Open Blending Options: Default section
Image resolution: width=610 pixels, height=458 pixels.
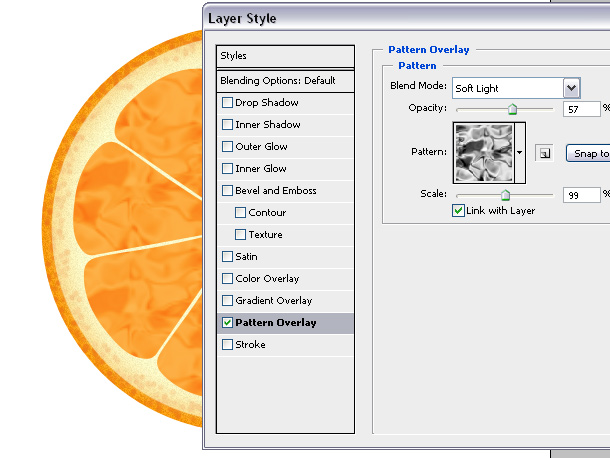[285, 80]
